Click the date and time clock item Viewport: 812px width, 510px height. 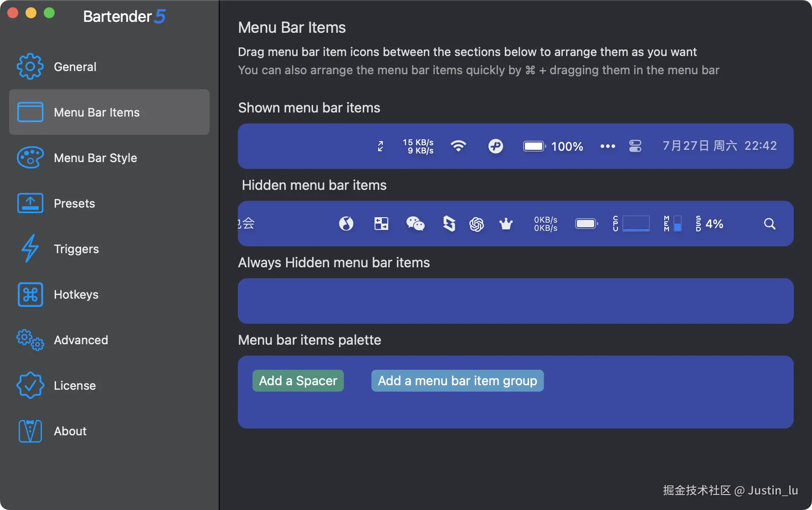719,146
